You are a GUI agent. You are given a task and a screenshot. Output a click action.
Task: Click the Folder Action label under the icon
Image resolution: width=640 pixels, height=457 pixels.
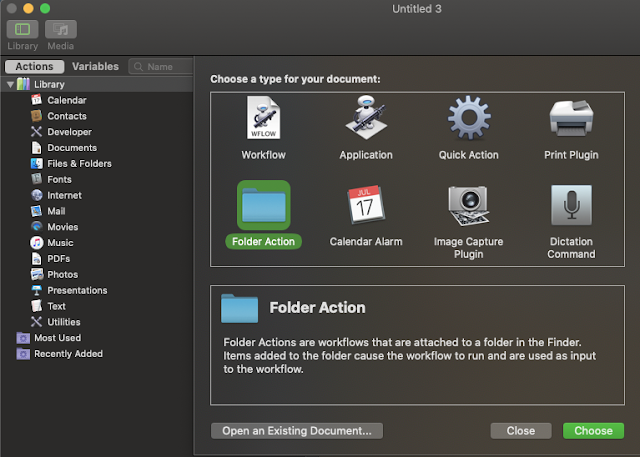tap(263, 242)
